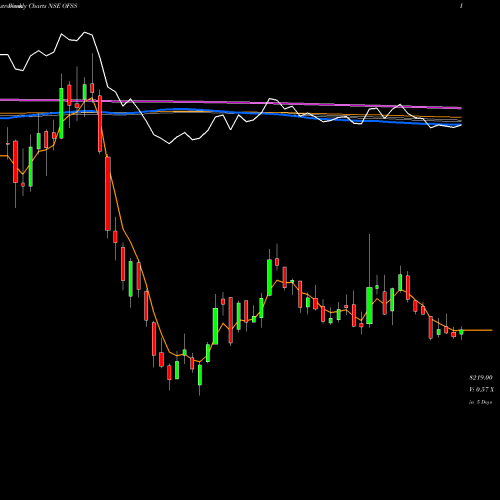Click the volume label "V: 0.57 X"

pos(481,390)
